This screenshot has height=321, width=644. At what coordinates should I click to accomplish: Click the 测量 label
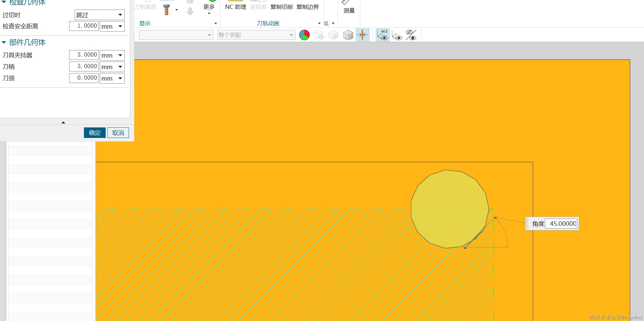(349, 11)
